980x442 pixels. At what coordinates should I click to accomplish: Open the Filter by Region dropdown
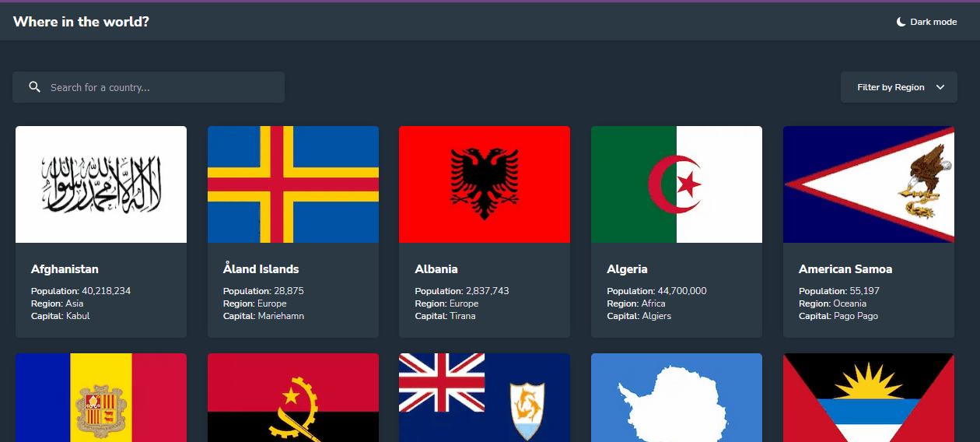pos(899,87)
